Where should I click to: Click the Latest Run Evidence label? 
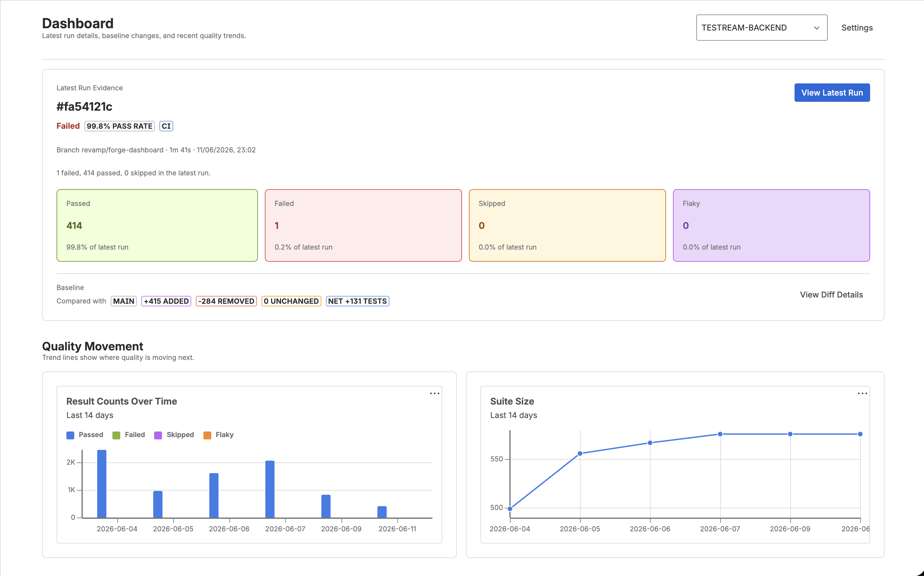(90, 88)
